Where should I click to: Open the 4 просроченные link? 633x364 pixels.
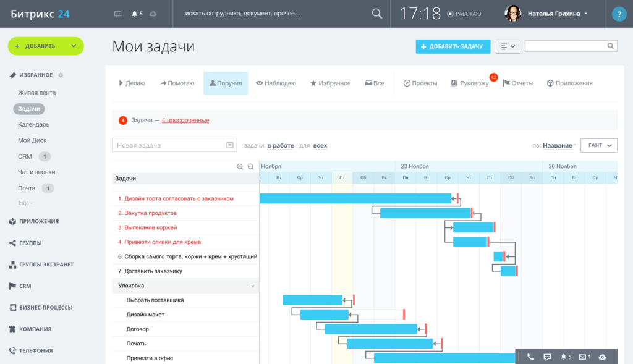[x=185, y=120]
